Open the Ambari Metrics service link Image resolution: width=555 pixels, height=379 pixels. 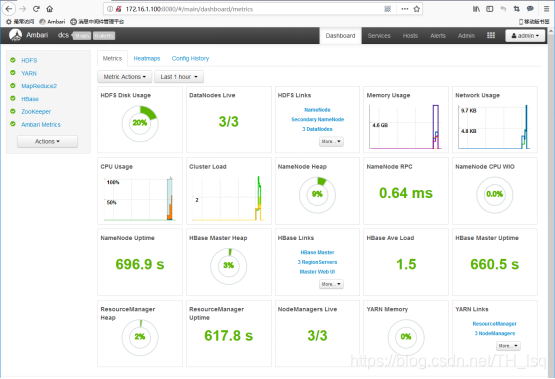[41, 125]
